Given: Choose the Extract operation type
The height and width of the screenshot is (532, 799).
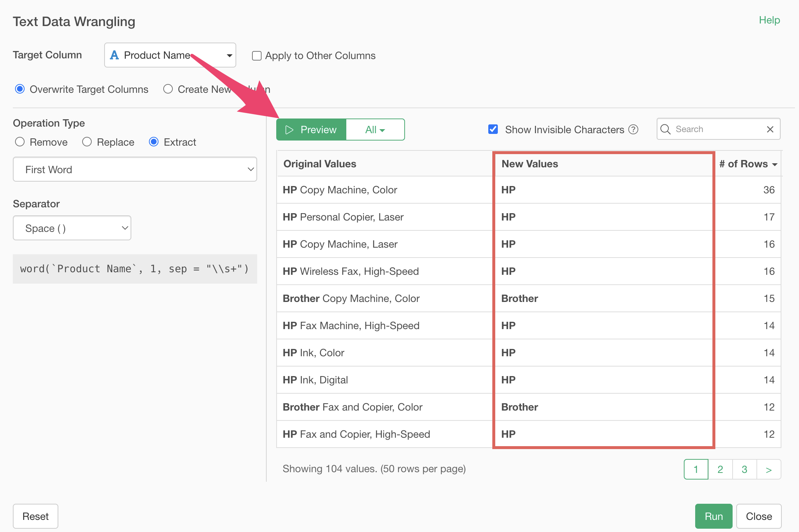Looking at the screenshot, I should 154,142.
